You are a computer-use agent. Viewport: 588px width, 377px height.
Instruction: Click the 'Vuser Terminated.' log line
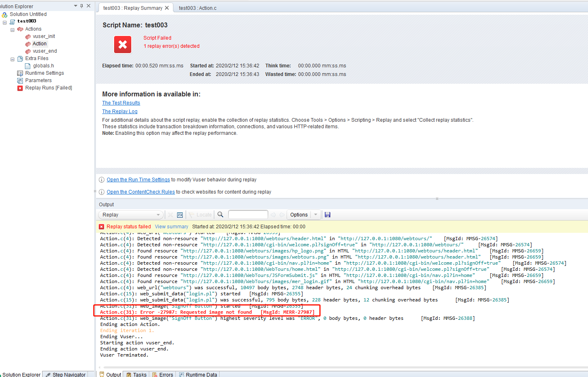[x=124, y=355]
